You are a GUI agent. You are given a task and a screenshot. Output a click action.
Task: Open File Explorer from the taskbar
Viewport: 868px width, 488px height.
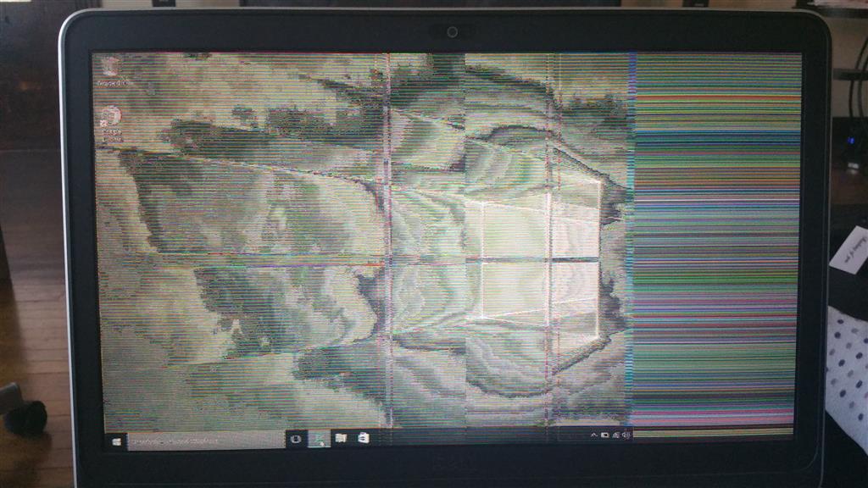point(341,438)
